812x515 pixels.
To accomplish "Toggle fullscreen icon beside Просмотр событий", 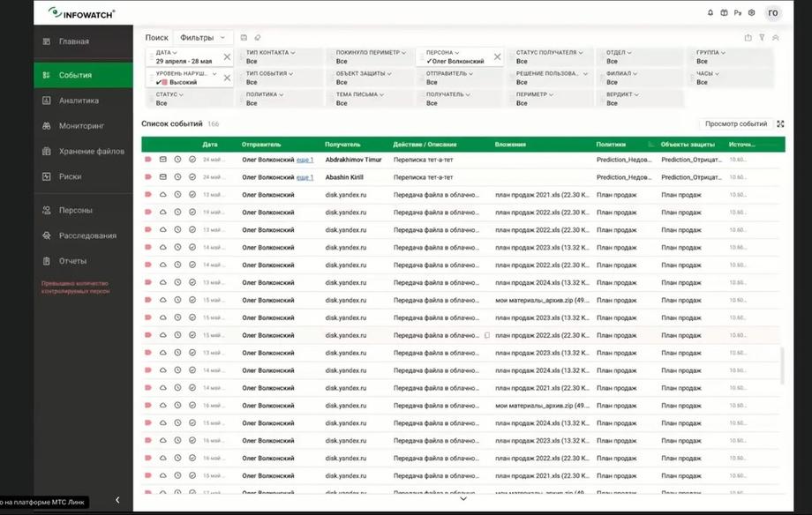I will [x=780, y=123].
